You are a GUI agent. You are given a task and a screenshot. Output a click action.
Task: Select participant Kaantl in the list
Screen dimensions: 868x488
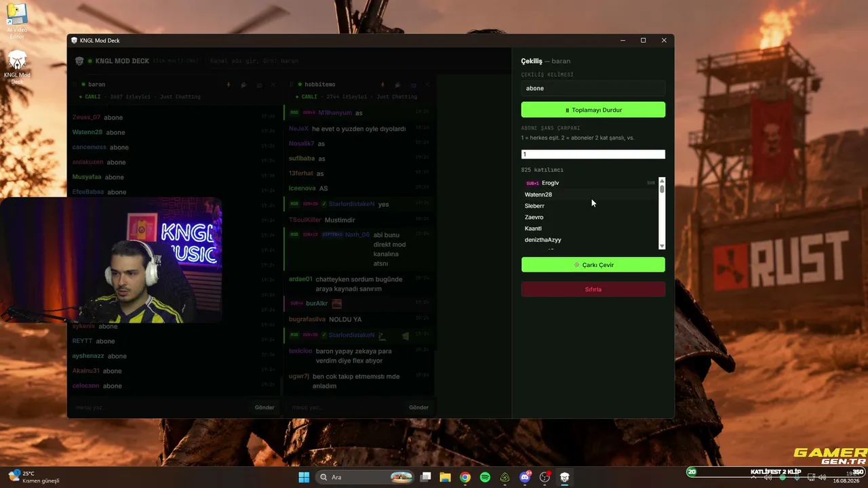(589, 228)
